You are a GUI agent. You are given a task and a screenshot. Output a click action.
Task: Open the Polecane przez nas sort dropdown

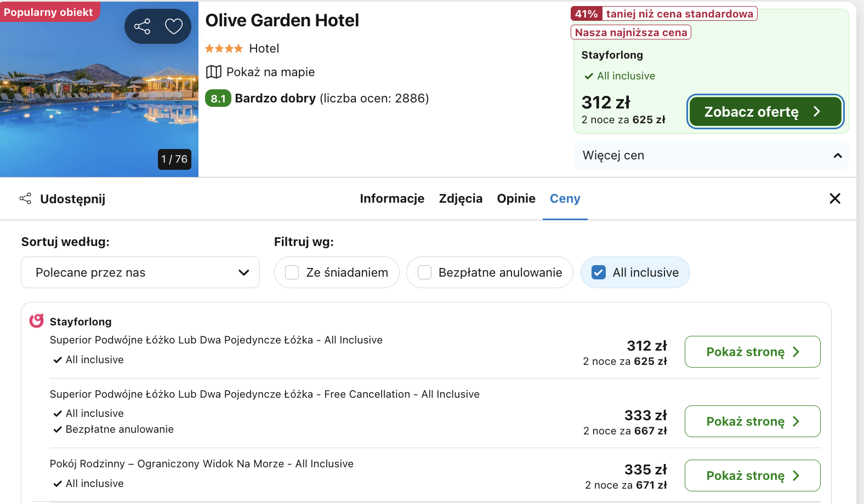140,272
